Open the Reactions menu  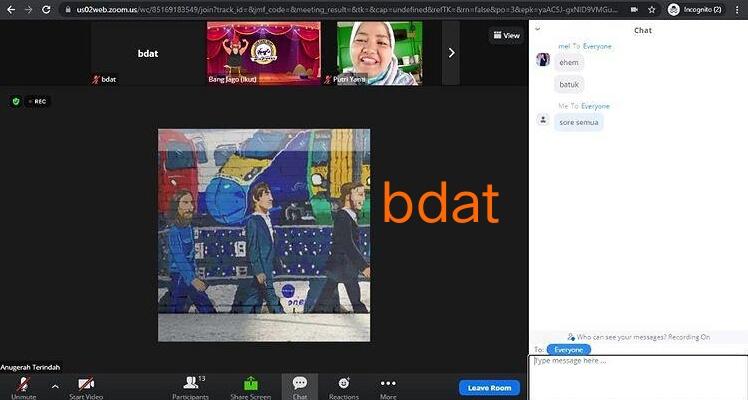click(x=343, y=388)
